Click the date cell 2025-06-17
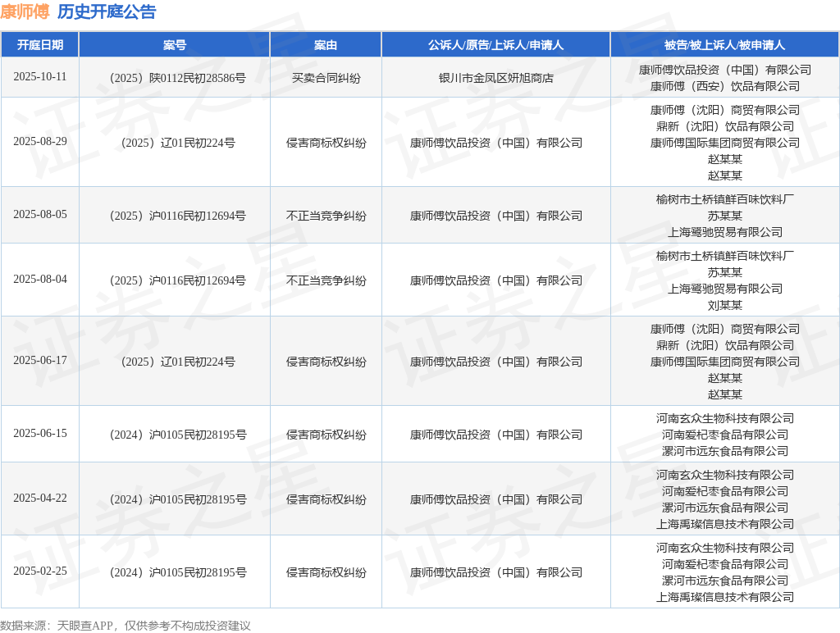 tap(40, 361)
